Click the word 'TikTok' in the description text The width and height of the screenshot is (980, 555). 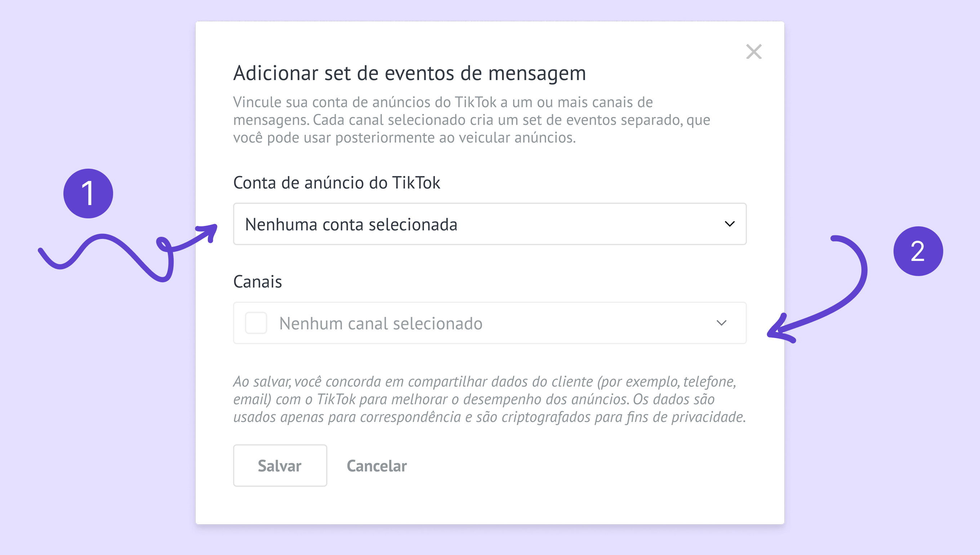click(476, 102)
